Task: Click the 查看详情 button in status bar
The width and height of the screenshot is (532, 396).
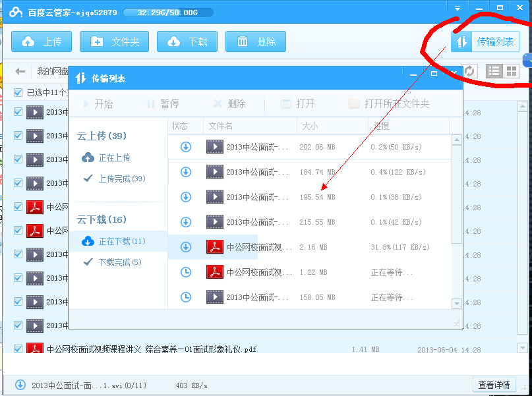Action: (494, 385)
